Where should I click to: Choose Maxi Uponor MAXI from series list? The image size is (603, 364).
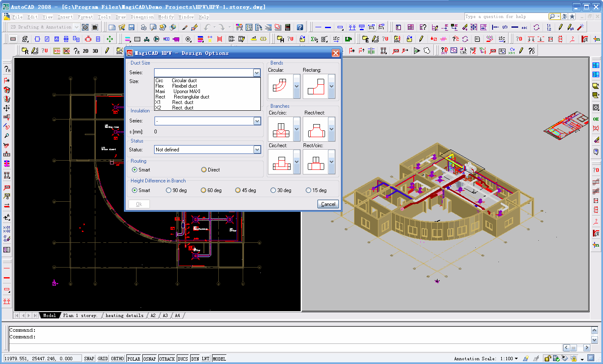coord(207,91)
